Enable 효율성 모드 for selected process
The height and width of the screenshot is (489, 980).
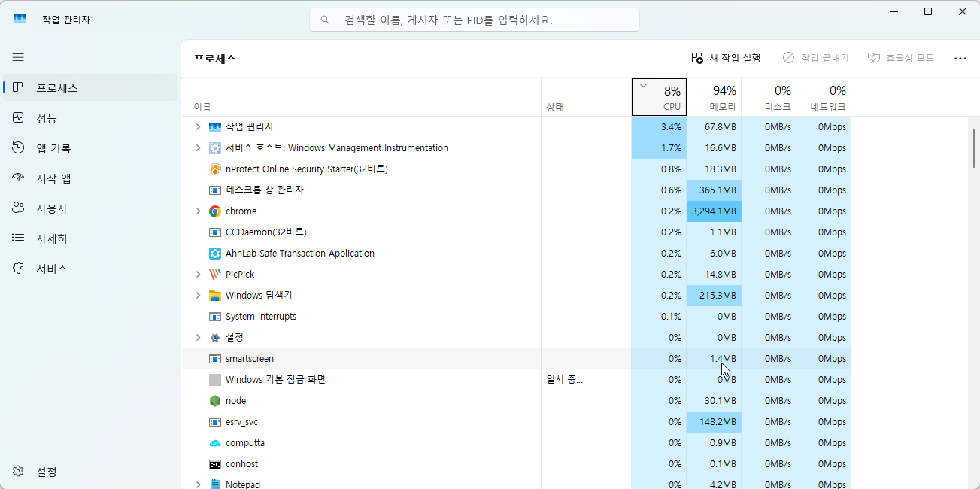900,57
